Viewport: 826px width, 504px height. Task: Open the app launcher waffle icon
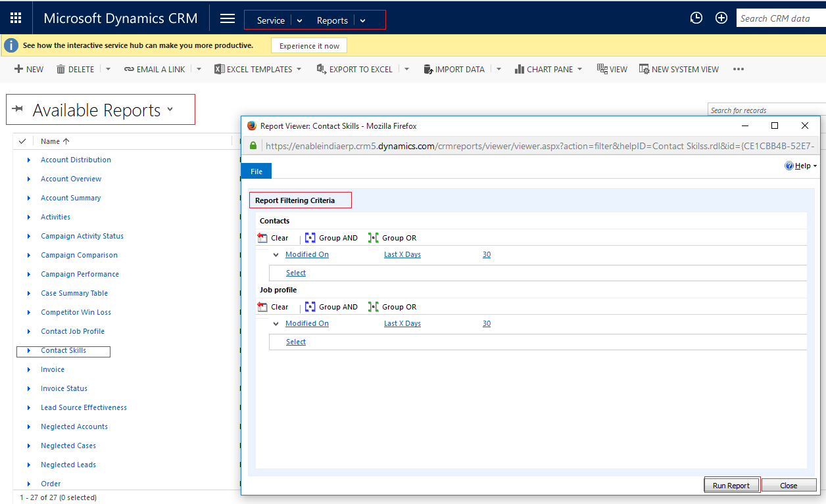click(16, 18)
